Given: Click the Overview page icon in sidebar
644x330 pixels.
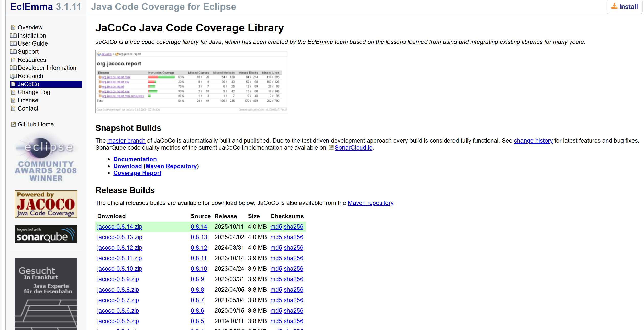Looking at the screenshot, I should 13,27.
